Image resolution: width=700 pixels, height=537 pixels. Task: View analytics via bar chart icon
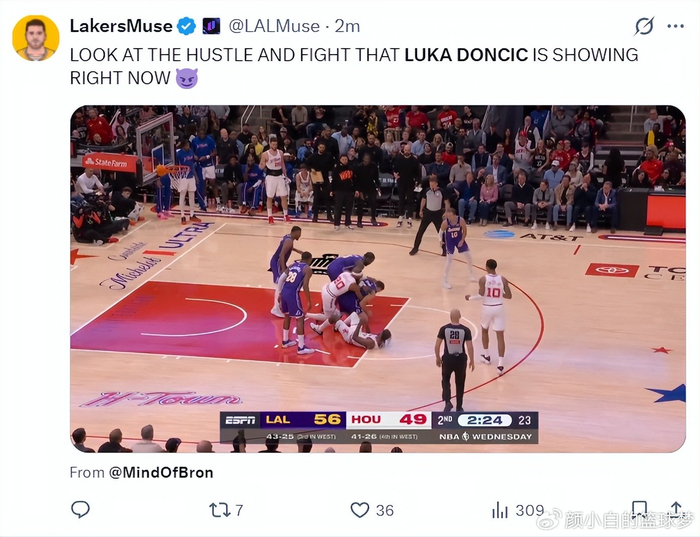(x=500, y=510)
